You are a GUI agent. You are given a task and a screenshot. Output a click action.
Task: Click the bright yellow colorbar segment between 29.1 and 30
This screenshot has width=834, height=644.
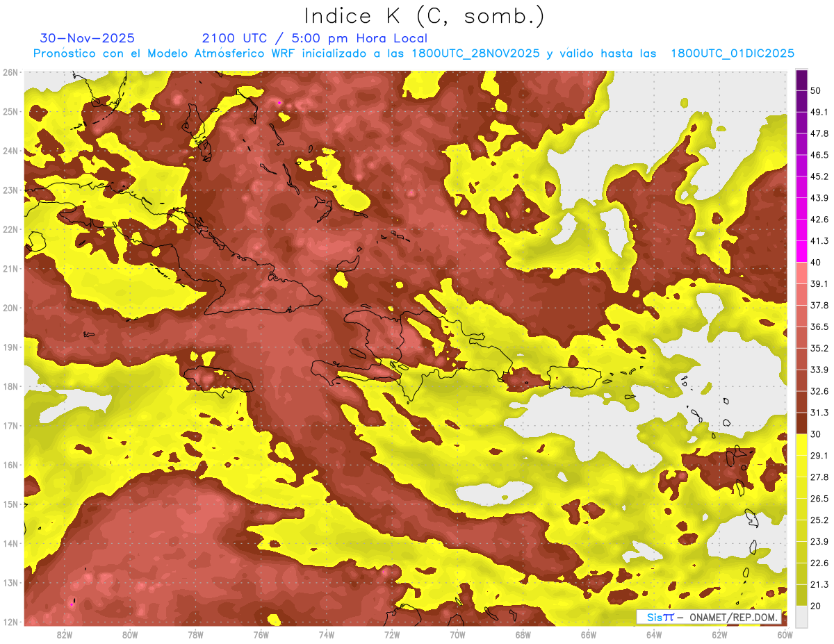click(801, 445)
